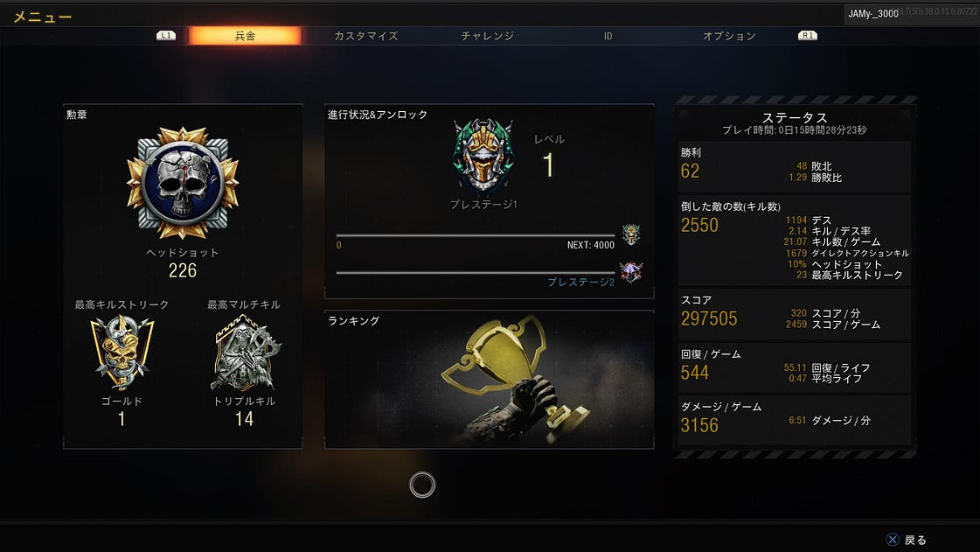
Task: Click the X button back icon
Action: [892, 540]
